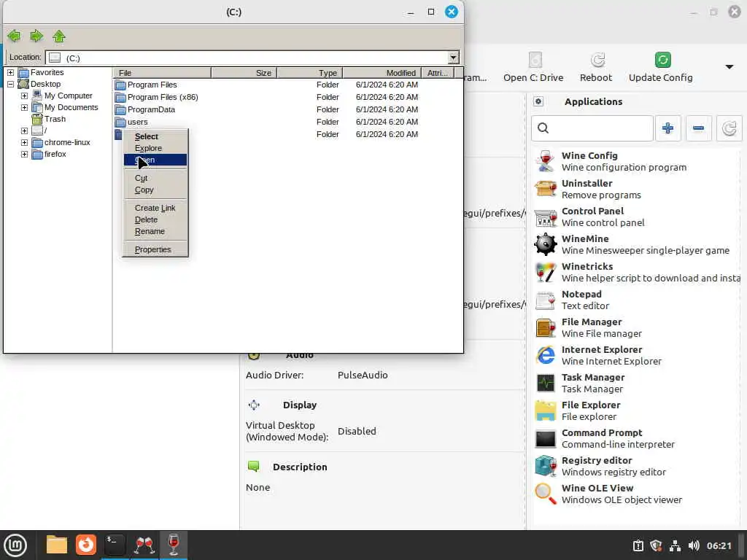
Task: Expand the chrome-linux folder node
Action: (24, 142)
